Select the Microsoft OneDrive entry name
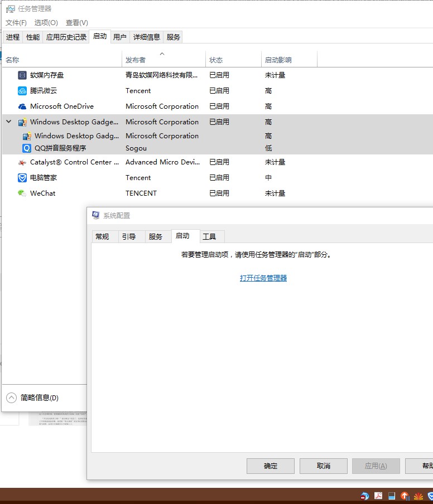Screen dimensions: 433x504 coord(62,106)
